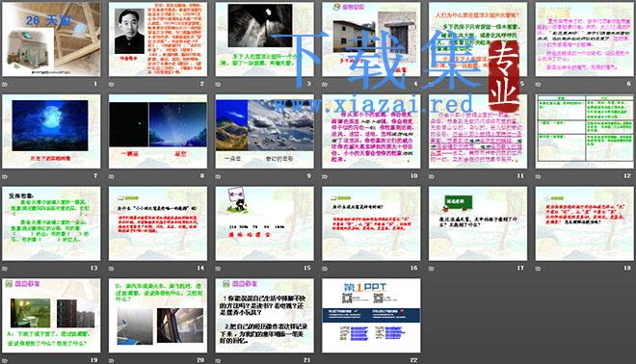Select slide 1 titled 26 天窗
Image resolution: width=636 pixels, height=364 pixels.
click(x=51, y=39)
